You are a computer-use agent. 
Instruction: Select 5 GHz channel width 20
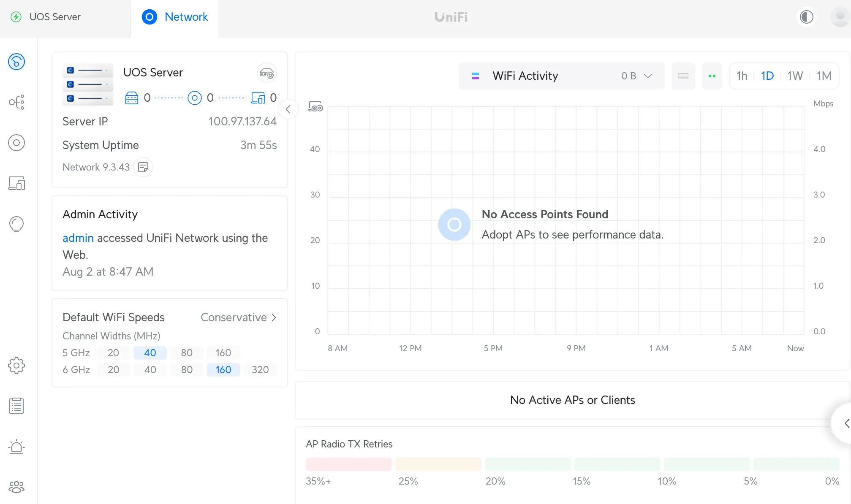(x=113, y=353)
